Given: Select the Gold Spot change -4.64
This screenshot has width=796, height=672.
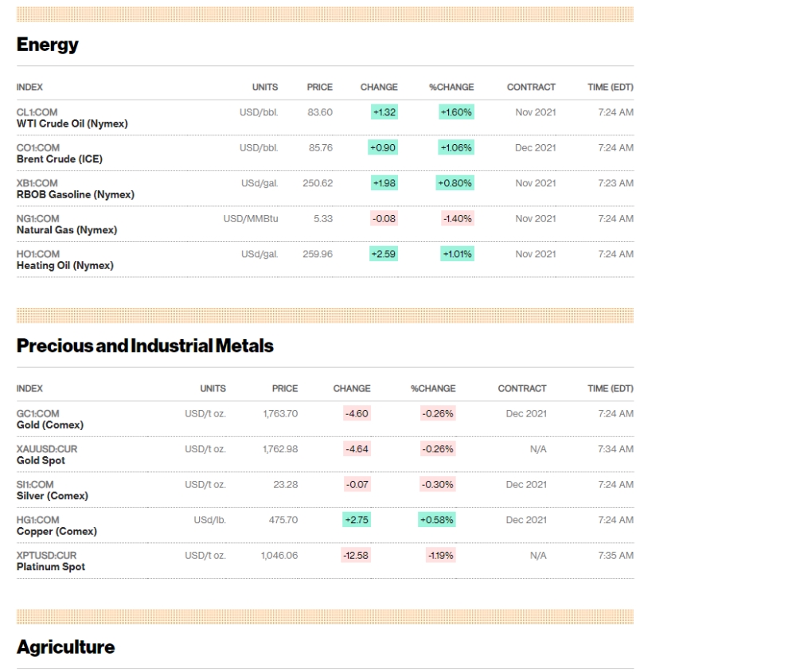Looking at the screenshot, I should [357, 449].
